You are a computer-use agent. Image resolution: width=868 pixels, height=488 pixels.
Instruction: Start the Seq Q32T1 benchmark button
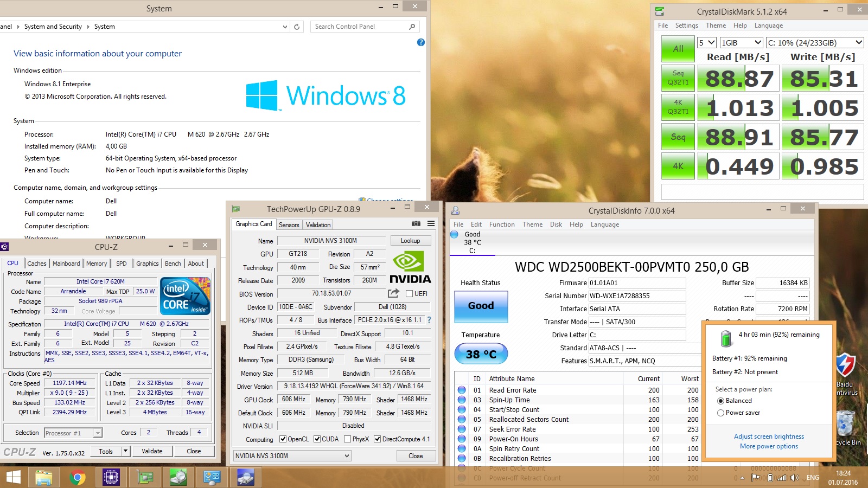pos(678,78)
